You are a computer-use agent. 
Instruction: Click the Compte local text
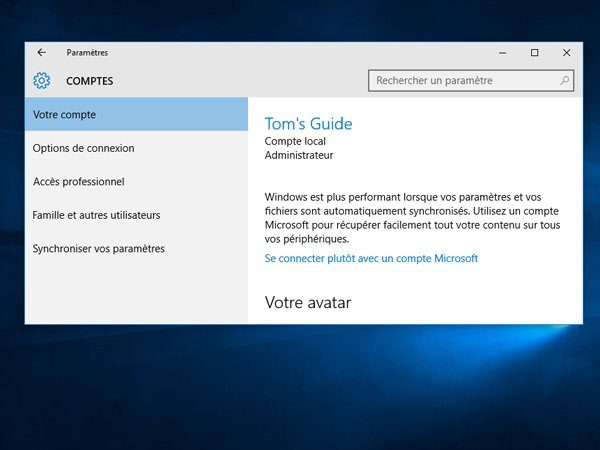click(295, 141)
